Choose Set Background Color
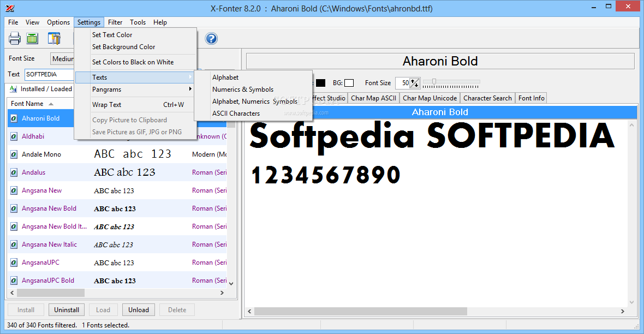The width and height of the screenshot is (644, 334). click(135, 47)
